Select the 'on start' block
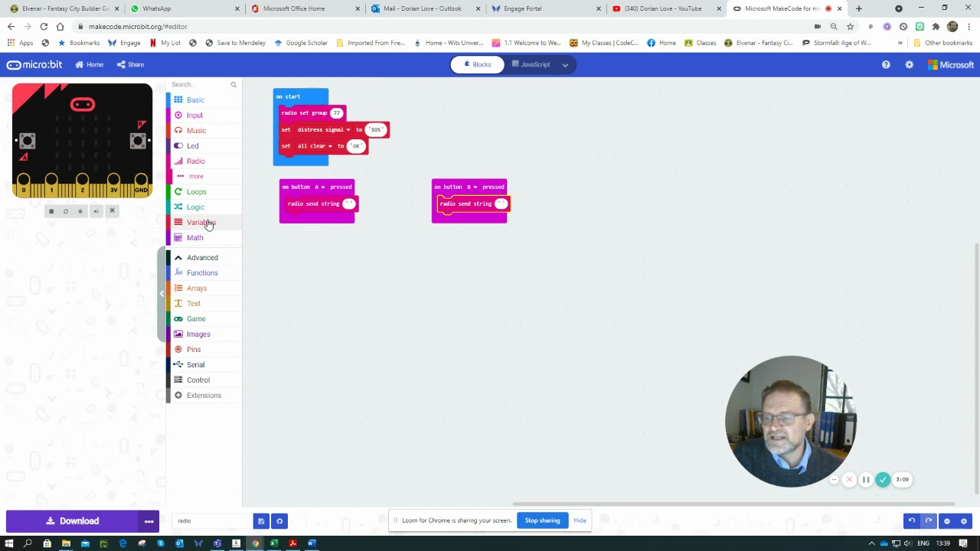 tap(288, 96)
